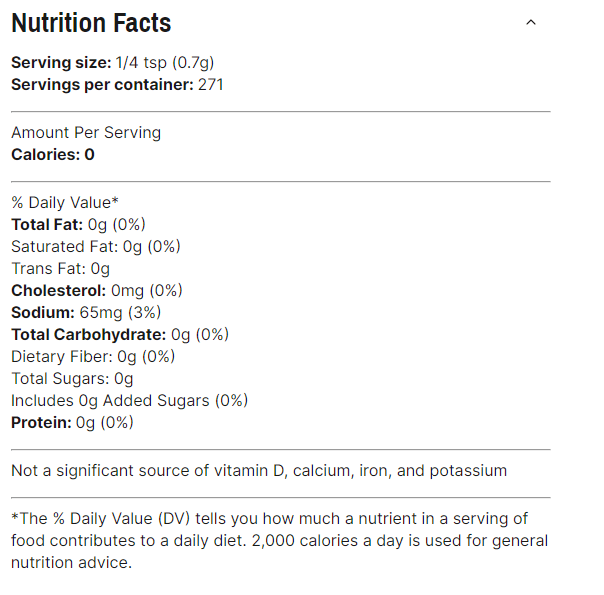Click the Cholesterol row
Screen dimensions: 604x595
click(97, 291)
